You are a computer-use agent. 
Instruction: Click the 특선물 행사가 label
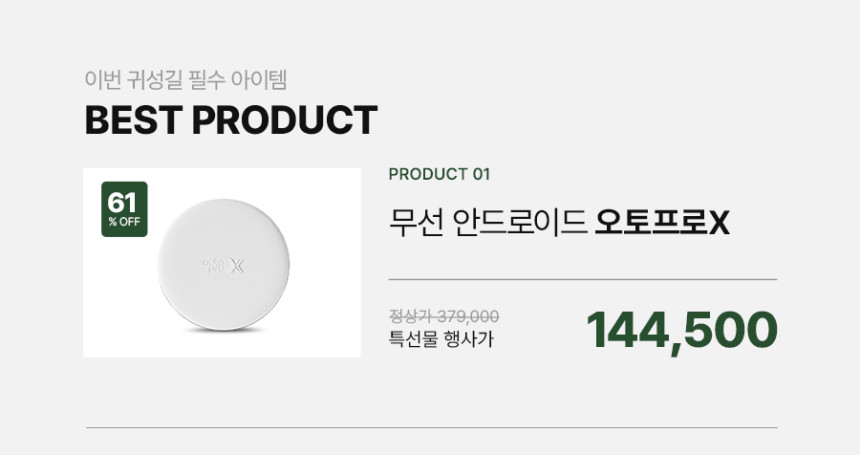tap(441, 339)
